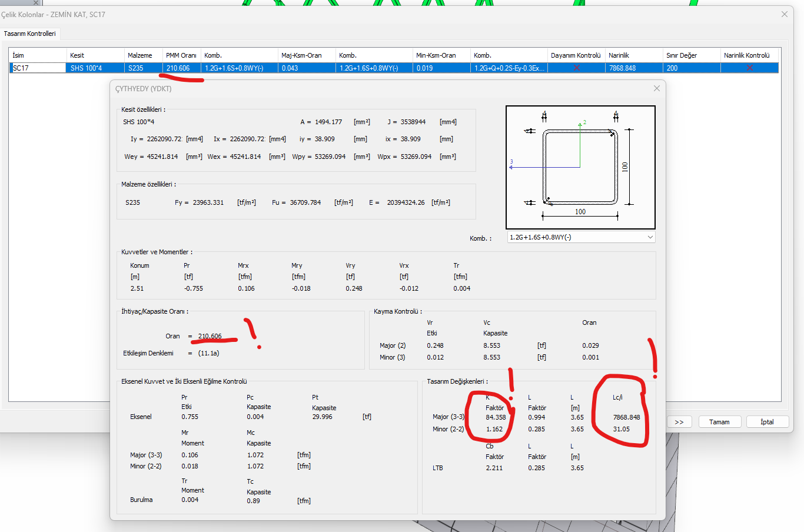Click the SHS 100*4 table cell
Screen dimensions: 804x532
coord(95,68)
